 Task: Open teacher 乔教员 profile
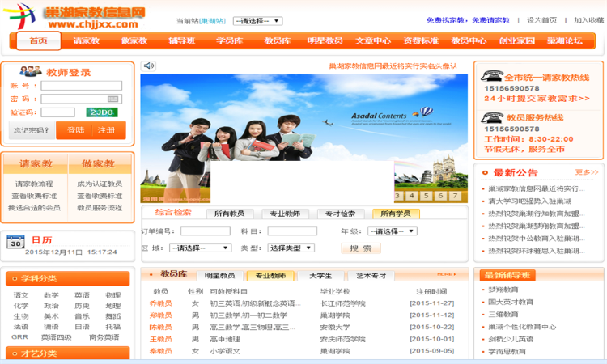[161, 303]
